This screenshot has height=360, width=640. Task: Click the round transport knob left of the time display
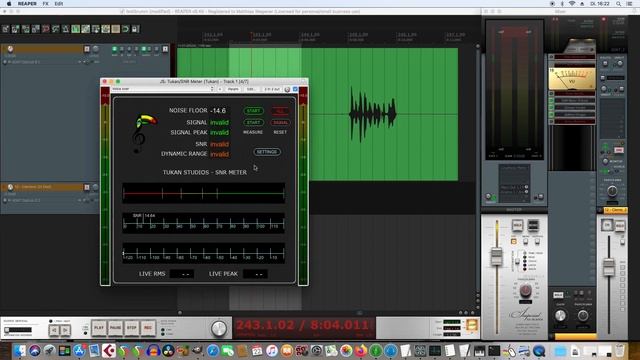click(x=219, y=329)
